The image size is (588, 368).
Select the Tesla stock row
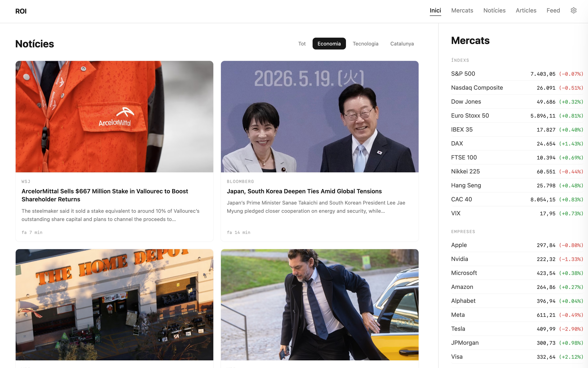click(517, 329)
